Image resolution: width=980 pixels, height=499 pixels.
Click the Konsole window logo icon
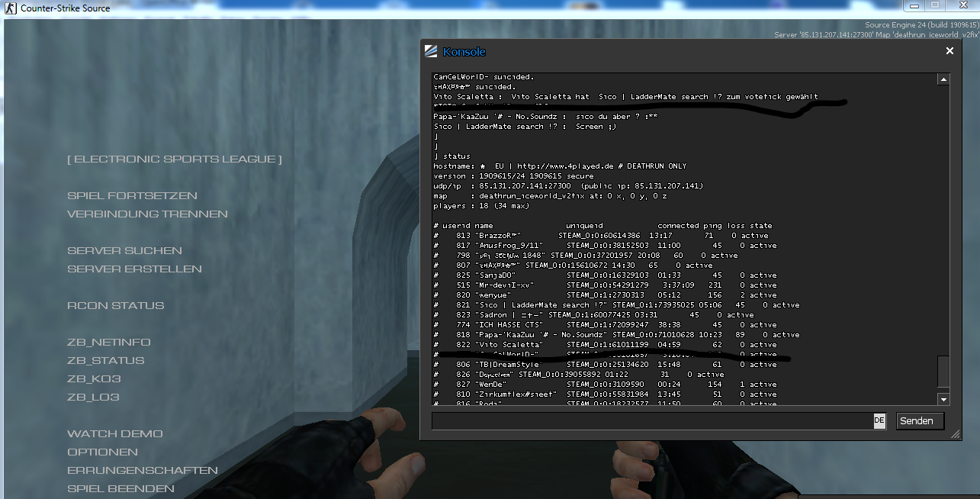[431, 51]
